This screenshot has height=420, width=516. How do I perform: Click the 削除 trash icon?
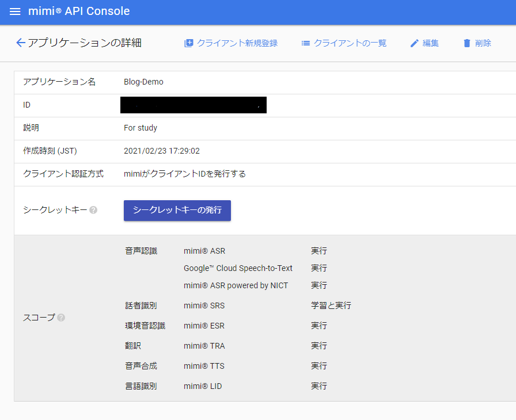(x=466, y=43)
